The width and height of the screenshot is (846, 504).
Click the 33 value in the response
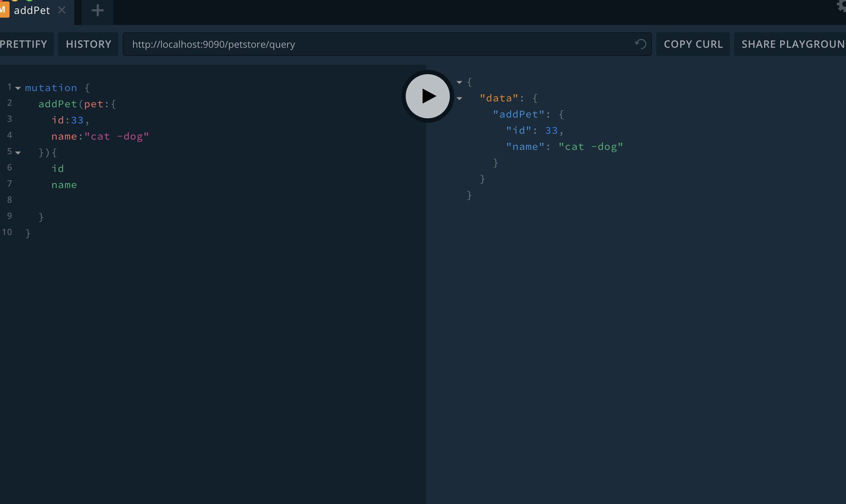pos(551,130)
